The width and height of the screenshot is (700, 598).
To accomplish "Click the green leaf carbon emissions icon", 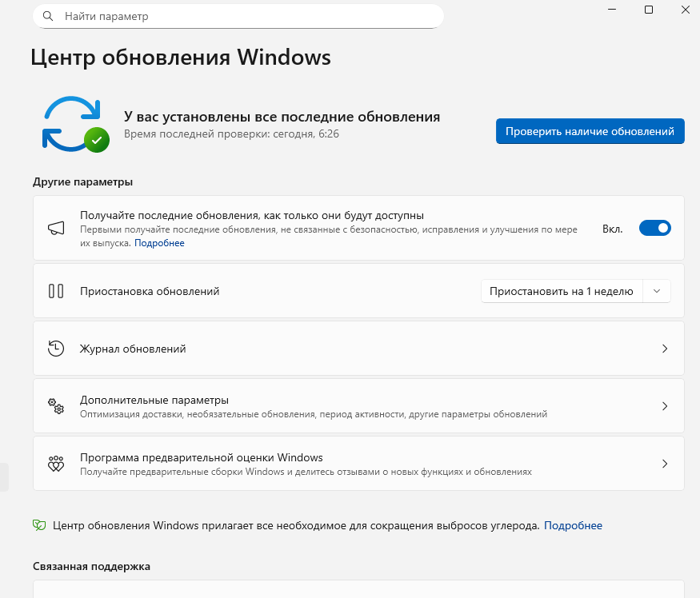I will [39, 525].
